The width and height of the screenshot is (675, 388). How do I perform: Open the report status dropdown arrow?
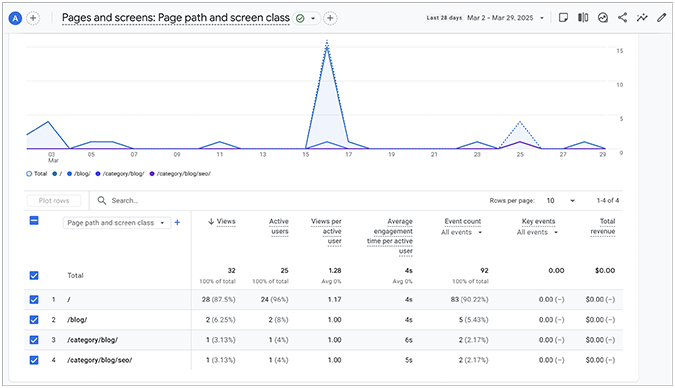tap(313, 18)
